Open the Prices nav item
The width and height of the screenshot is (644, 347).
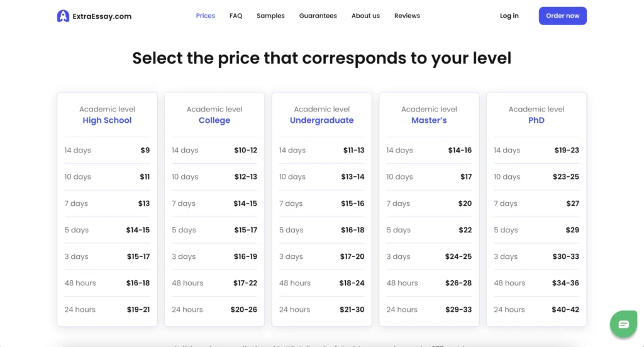pos(206,16)
